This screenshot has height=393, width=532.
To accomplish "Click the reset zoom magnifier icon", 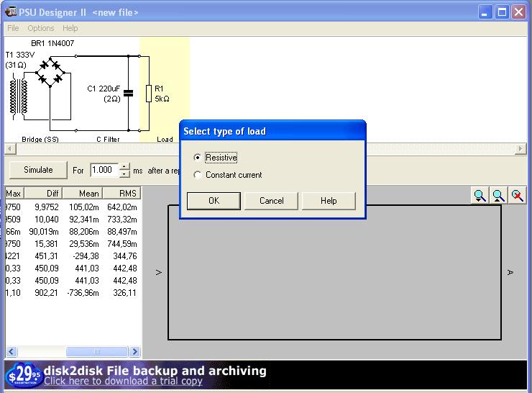I will [517, 195].
